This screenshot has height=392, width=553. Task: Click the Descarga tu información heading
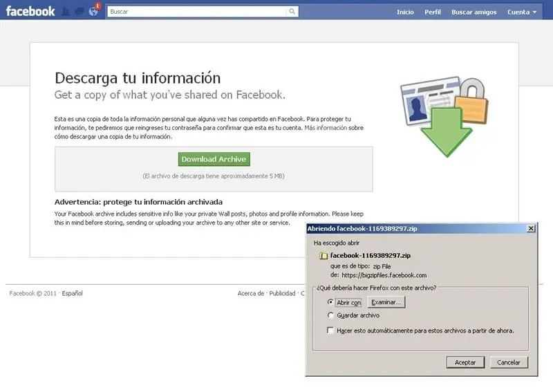tap(138, 78)
